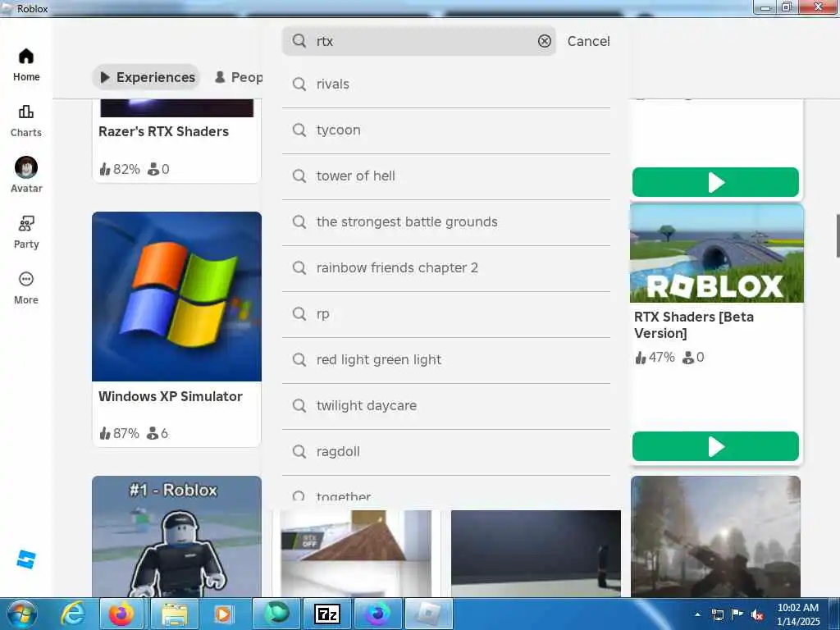This screenshot has height=630, width=840.
Task: Click the 87% rating on Windows XP Simulator
Action: [x=120, y=433]
